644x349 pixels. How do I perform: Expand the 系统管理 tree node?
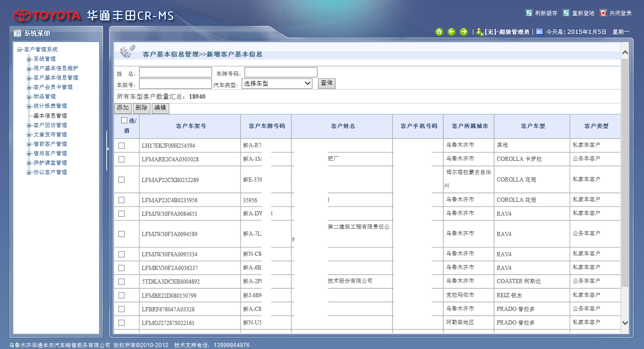tap(29, 59)
